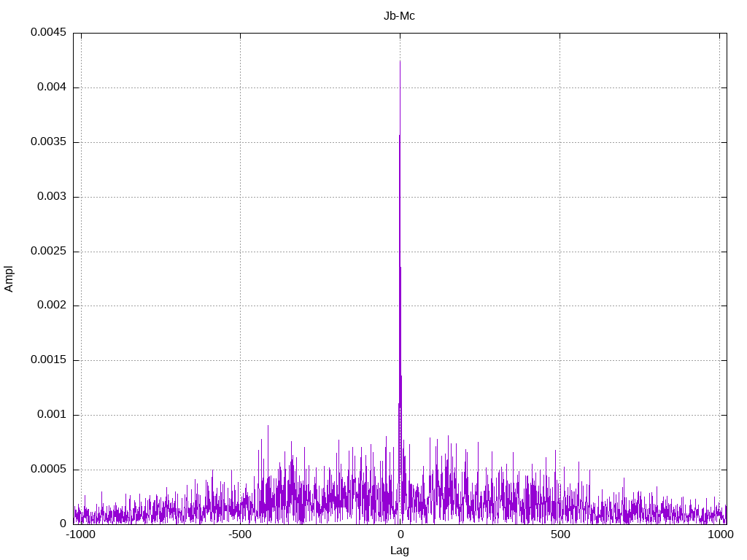Click the x-axis value 0 below the peak
The image size is (747, 560).
pos(400,534)
